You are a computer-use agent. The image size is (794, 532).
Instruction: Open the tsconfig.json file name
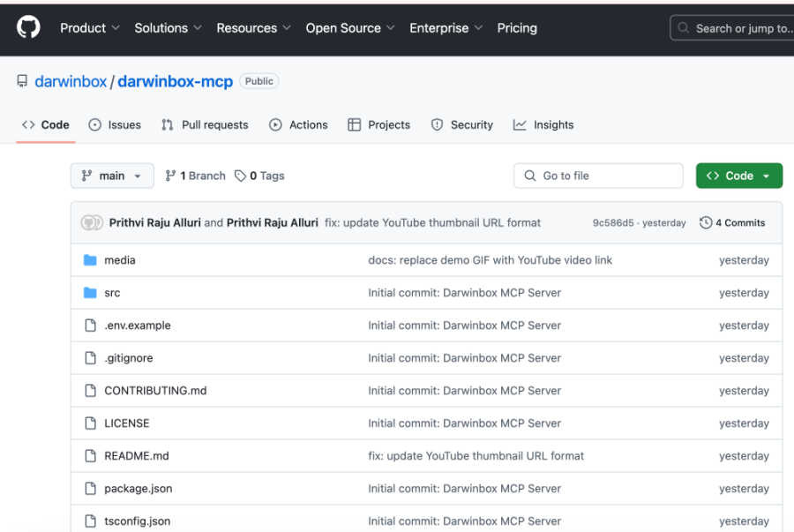tap(138, 521)
